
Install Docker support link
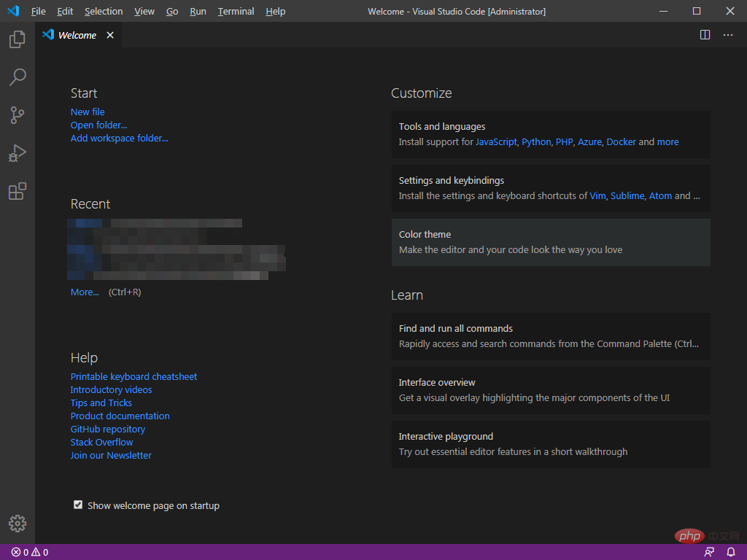[621, 142]
